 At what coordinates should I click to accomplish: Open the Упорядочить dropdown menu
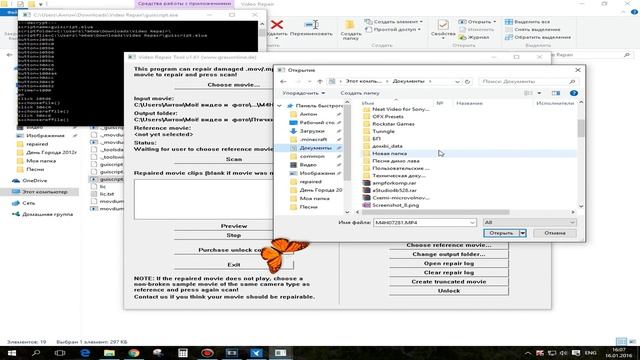(x=303, y=93)
